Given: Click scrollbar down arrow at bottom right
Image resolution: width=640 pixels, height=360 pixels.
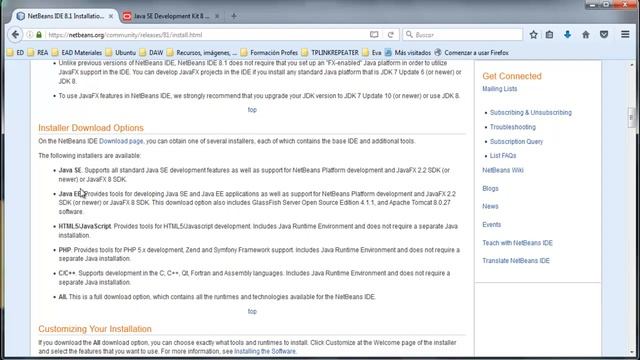Looking at the screenshot, I should coord(631,351).
